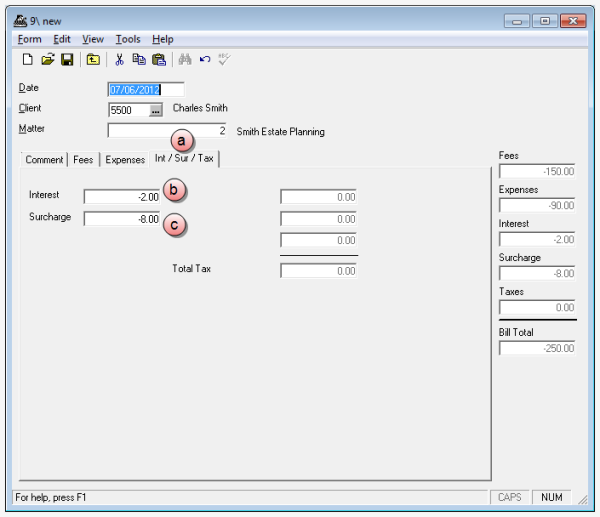The width and height of the screenshot is (600, 517).
Task: Click the Surcharge amount field
Action: [122, 218]
